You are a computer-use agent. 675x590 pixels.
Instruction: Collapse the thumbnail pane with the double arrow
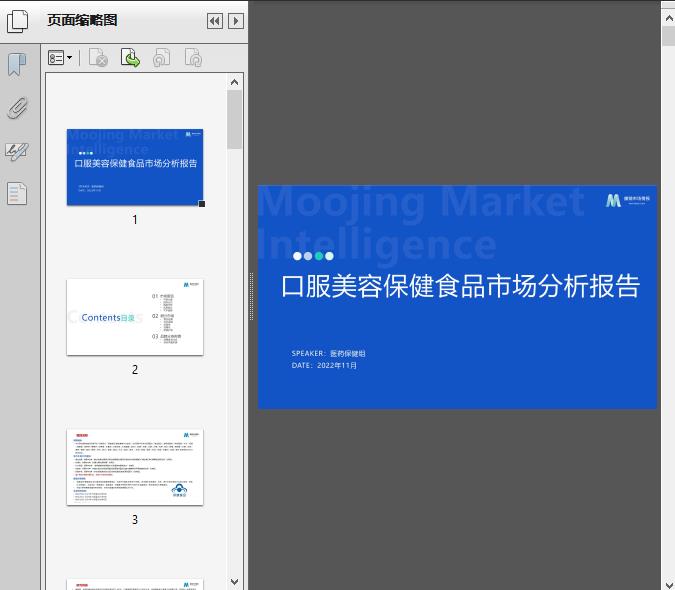215,21
